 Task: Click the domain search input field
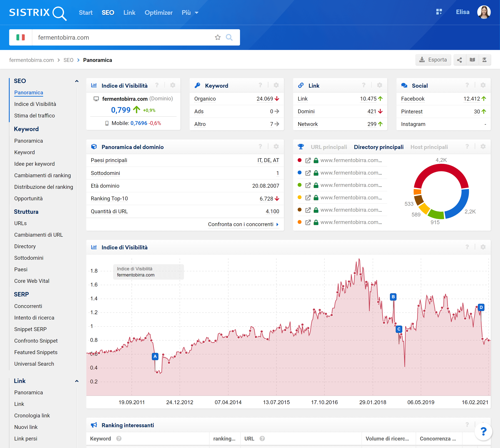pos(123,37)
